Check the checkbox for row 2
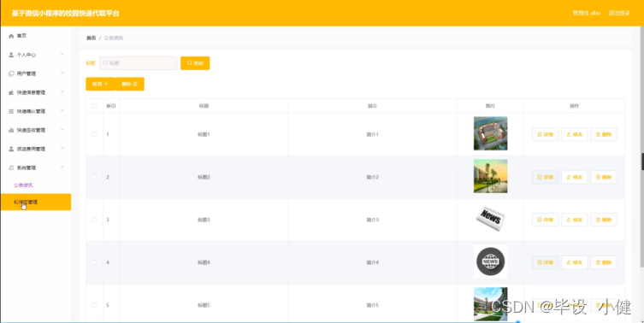The width and height of the screenshot is (644, 323). pos(94,177)
